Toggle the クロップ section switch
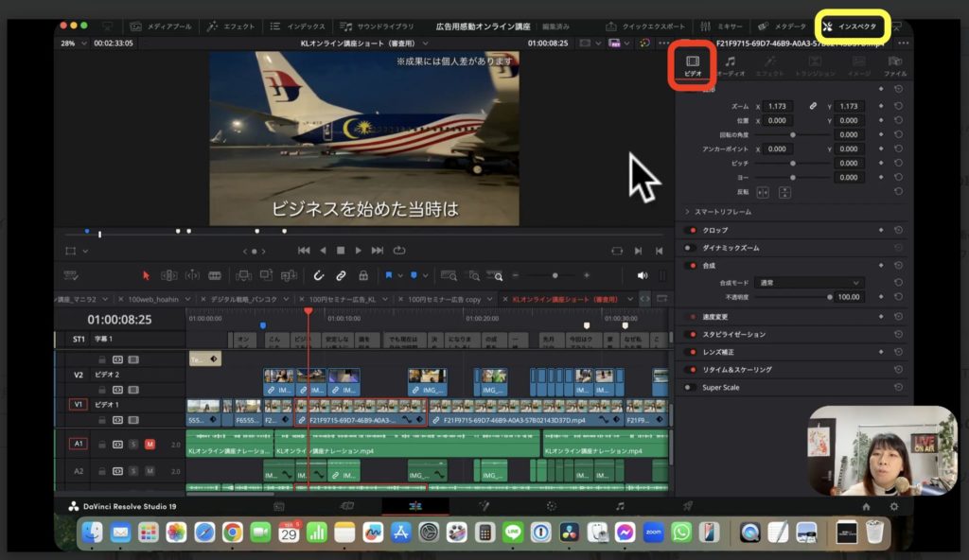This screenshot has width=969, height=560. [x=690, y=231]
